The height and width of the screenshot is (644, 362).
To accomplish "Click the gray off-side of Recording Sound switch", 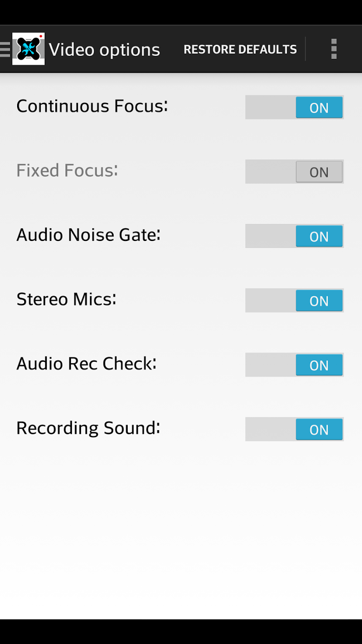I will (270, 429).
